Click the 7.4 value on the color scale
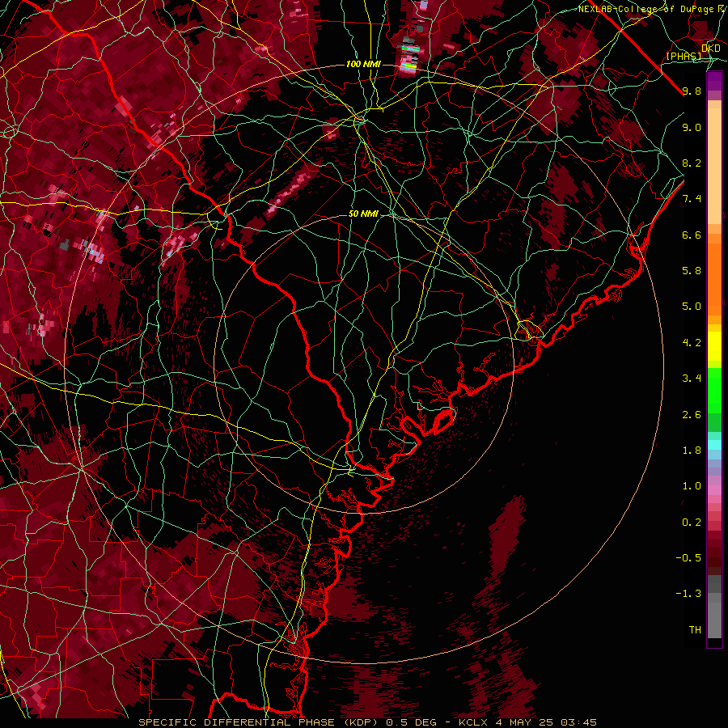Image resolution: width=728 pixels, height=728 pixels. (692, 199)
